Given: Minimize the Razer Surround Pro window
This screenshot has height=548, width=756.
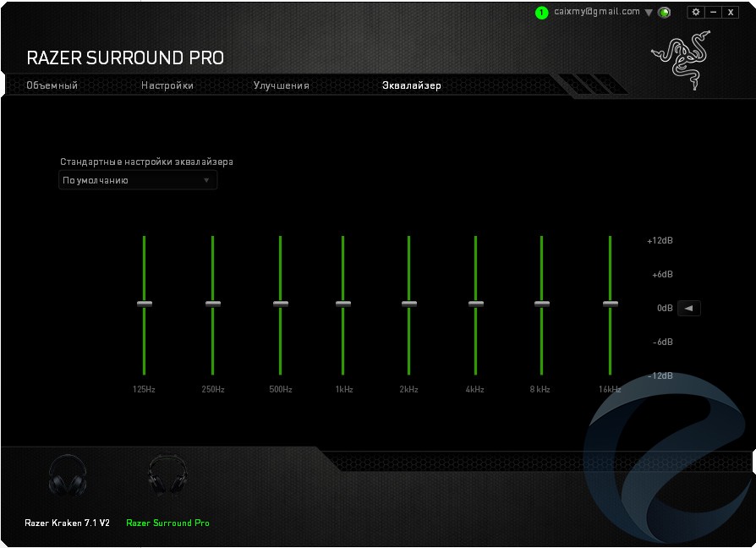Looking at the screenshot, I should (714, 12).
